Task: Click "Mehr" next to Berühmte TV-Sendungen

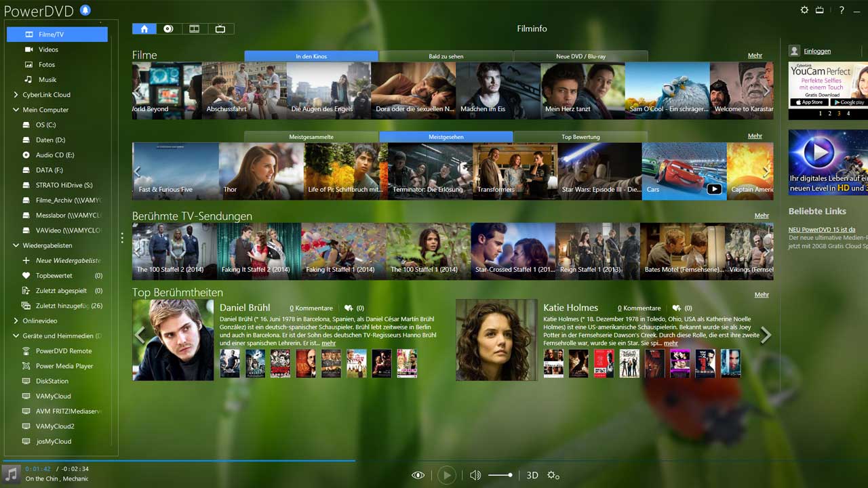Action: (x=762, y=216)
